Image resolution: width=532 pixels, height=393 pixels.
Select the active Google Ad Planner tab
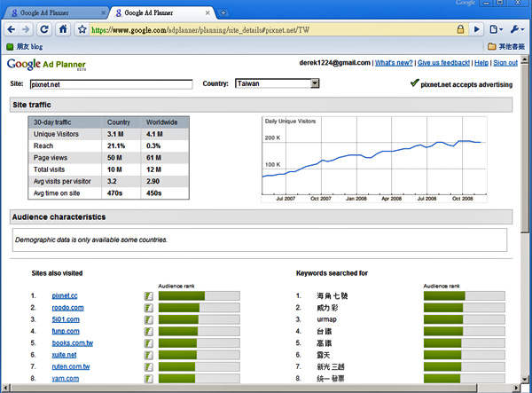[161, 13]
